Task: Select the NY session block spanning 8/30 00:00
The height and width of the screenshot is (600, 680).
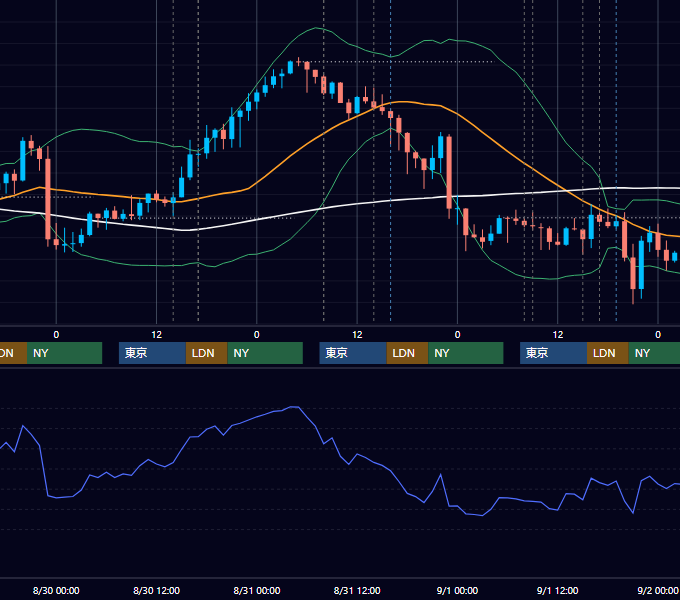Action: (64, 353)
